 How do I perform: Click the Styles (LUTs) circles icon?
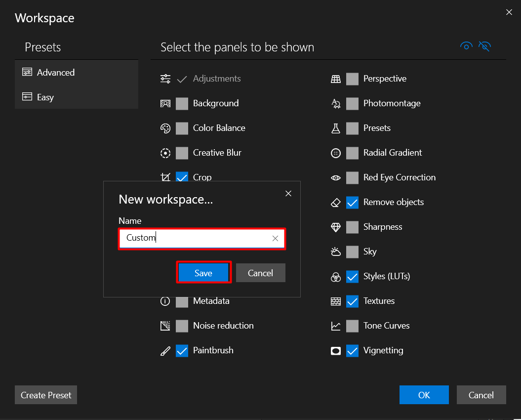[336, 277]
